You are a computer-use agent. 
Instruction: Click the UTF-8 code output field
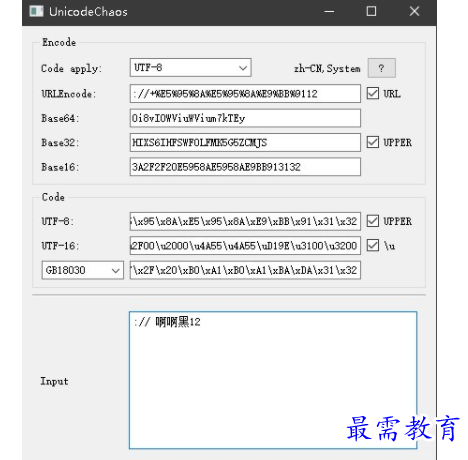[x=245, y=221]
